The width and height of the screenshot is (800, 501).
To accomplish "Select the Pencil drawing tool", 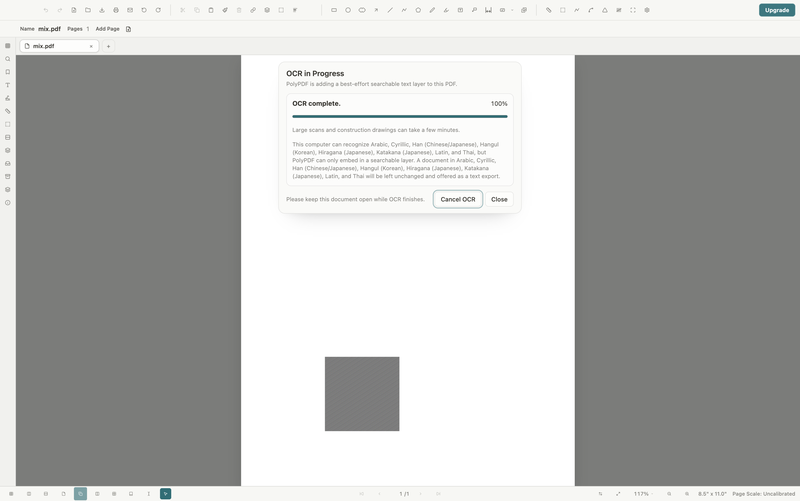I will tap(432, 10).
